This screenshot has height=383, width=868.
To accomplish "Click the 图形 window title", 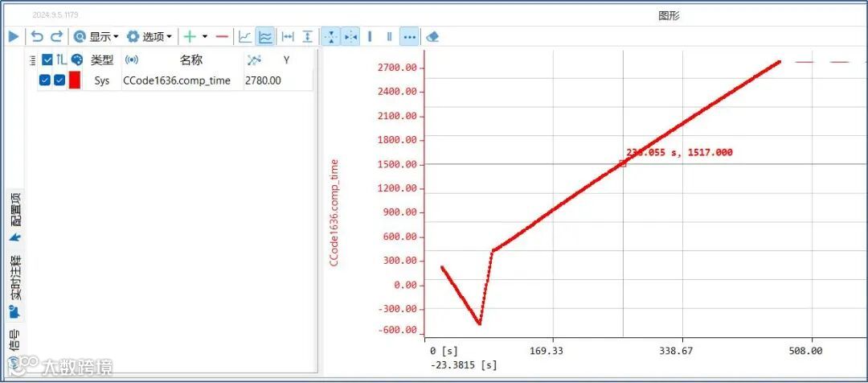I will (x=669, y=16).
